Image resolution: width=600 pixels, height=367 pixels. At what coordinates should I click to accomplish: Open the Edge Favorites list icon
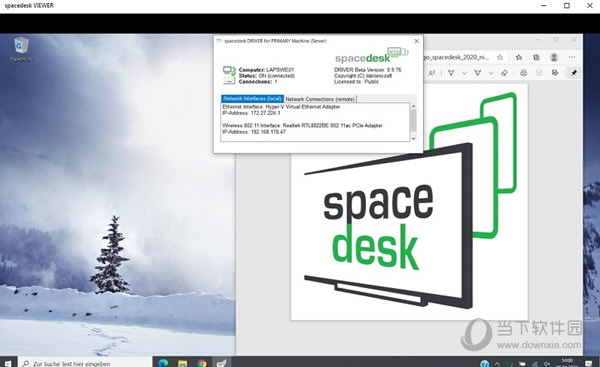click(x=519, y=57)
